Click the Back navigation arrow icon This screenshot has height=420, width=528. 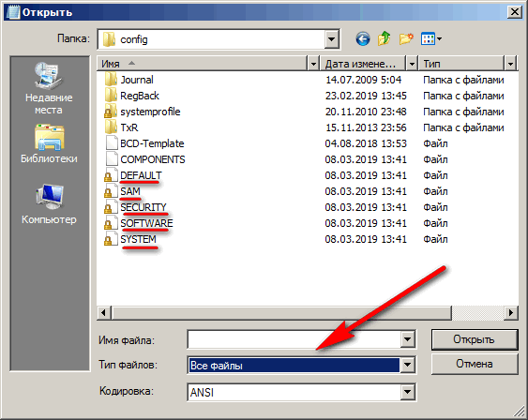click(363, 39)
